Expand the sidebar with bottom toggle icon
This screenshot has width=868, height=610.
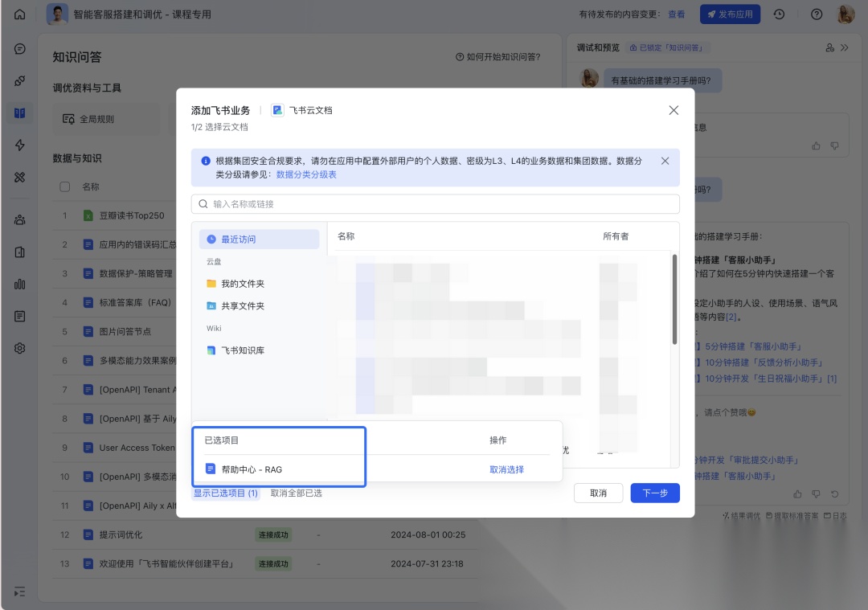coord(20,592)
